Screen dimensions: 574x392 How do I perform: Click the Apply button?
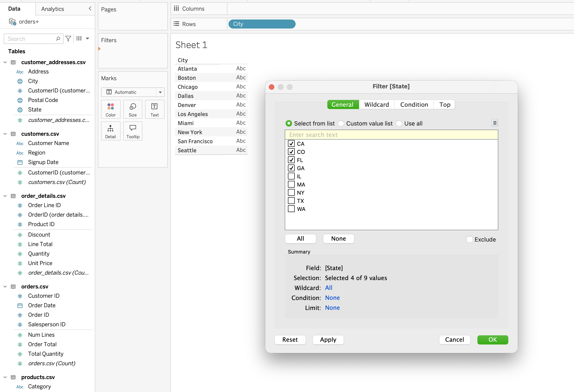pyautogui.click(x=328, y=339)
